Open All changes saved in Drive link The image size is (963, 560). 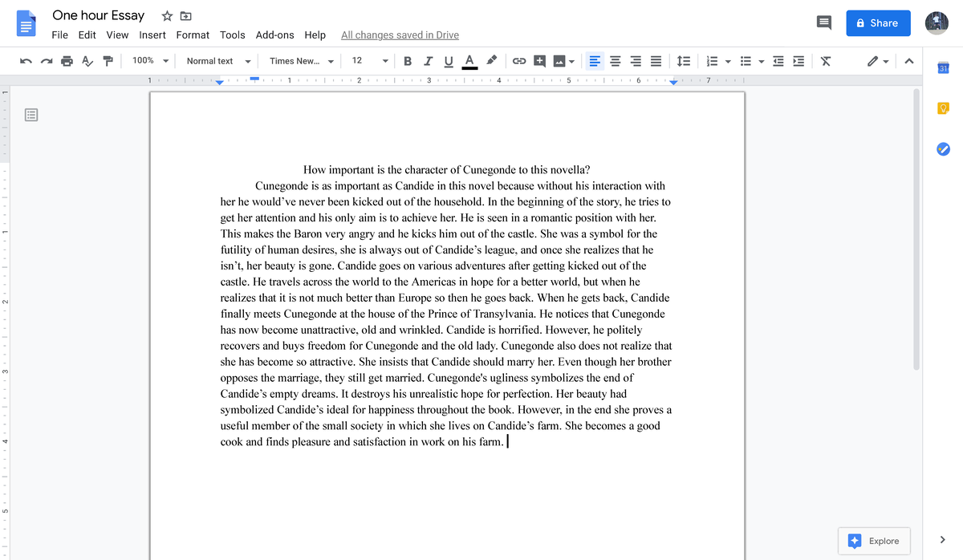[x=400, y=34]
